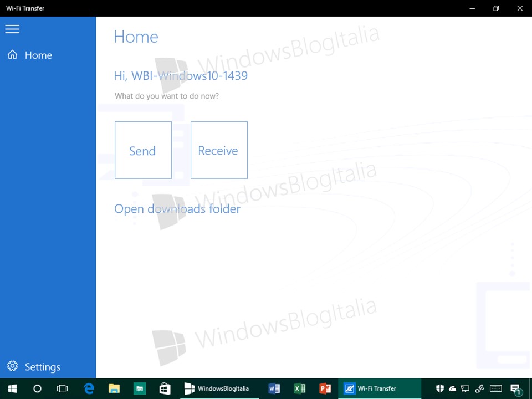Open Settings in the sidebar
The width and height of the screenshot is (532, 399).
click(48, 366)
